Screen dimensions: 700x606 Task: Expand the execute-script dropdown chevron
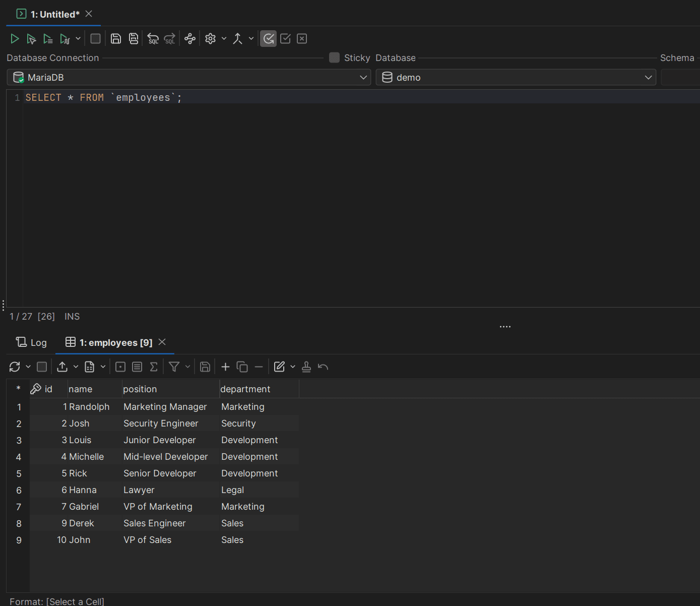click(78, 38)
